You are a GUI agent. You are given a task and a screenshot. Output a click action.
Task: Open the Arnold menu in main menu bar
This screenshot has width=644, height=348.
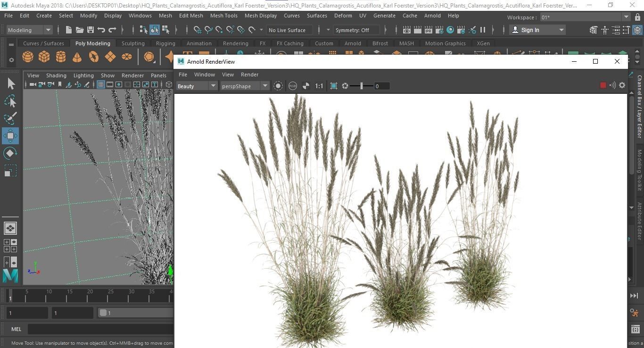pos(432,16)
